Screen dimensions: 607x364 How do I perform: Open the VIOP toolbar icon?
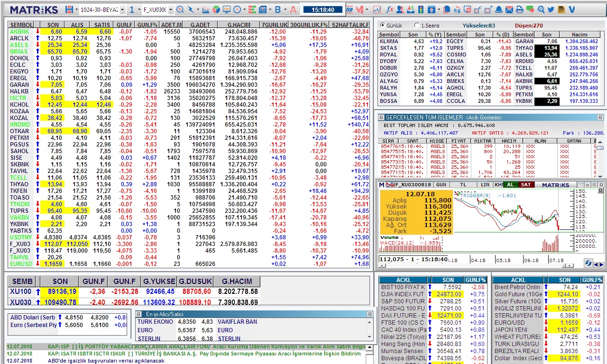tap(349, 9)
